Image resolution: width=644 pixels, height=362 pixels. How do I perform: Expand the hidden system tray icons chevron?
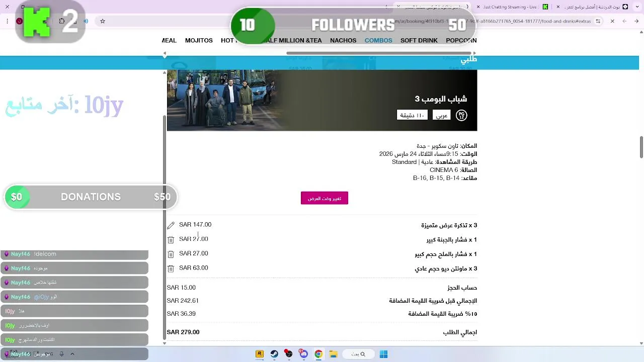72,354
